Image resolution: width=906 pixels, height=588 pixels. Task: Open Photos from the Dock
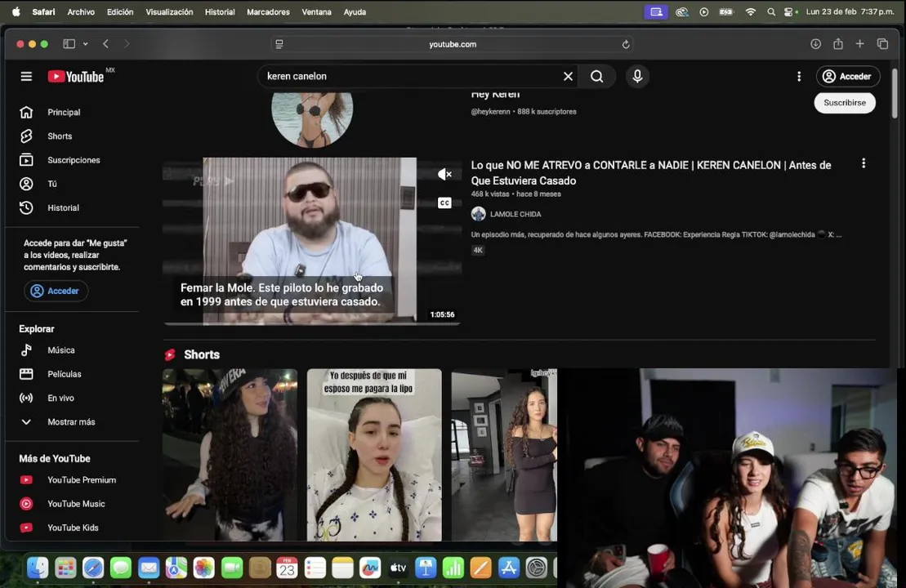[204, 568]
